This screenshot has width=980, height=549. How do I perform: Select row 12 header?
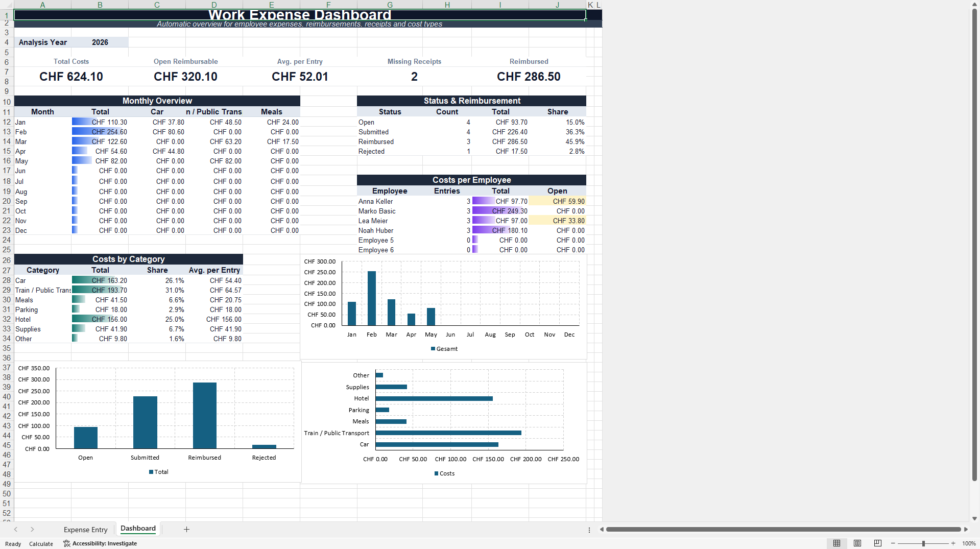click(x=7, y=122)
